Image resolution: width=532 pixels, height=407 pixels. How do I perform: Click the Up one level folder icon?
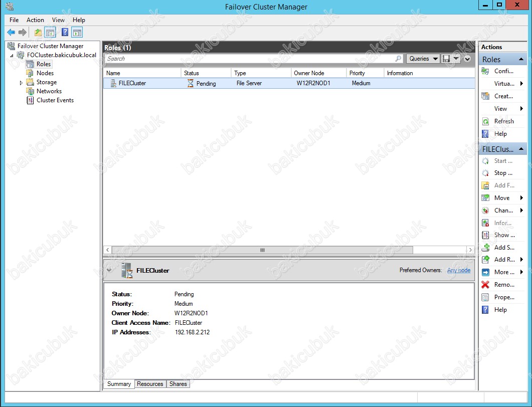click(38, 33)
